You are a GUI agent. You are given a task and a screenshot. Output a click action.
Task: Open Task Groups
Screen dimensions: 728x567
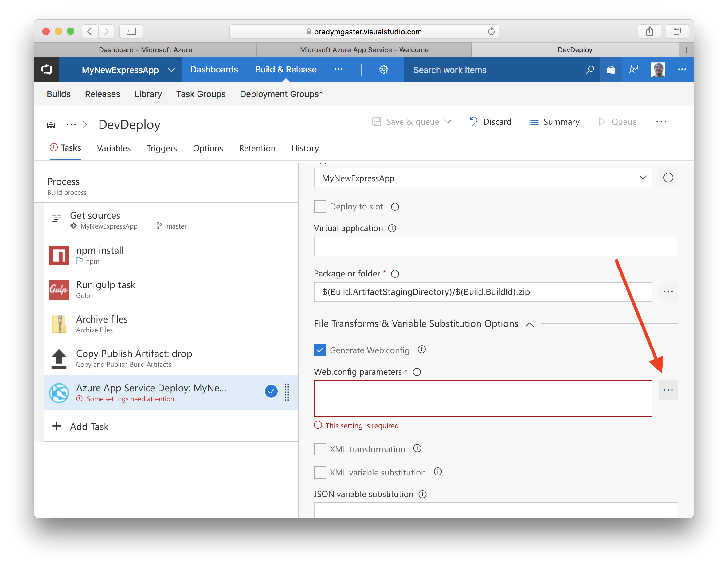pyautogui.click(x=201, y=94)
